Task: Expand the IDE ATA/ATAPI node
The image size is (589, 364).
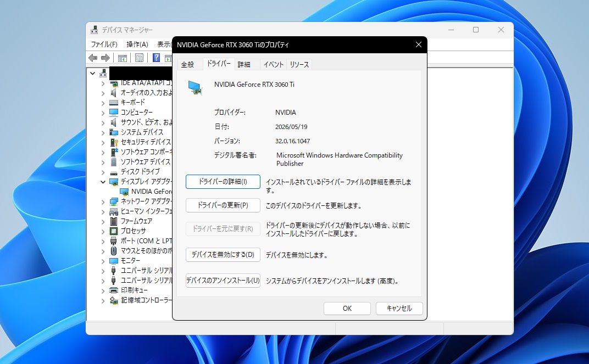Action: coord(103,83)
